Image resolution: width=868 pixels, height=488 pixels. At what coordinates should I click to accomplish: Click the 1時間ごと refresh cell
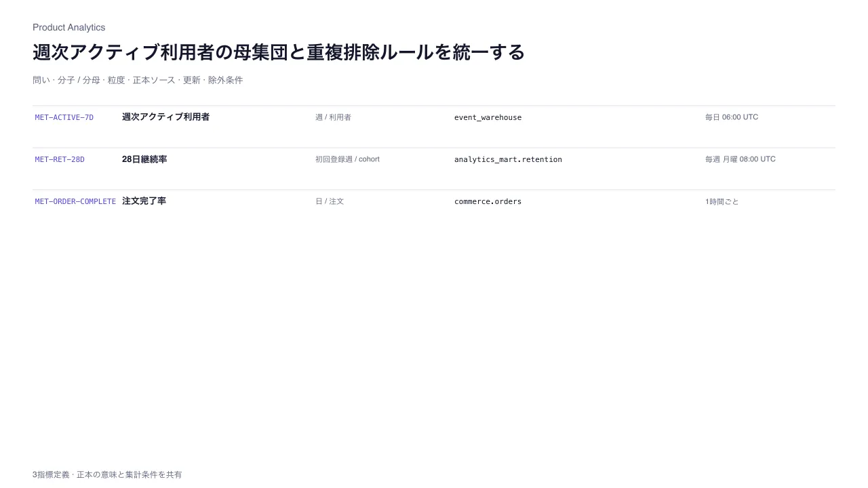click(722, 201)
